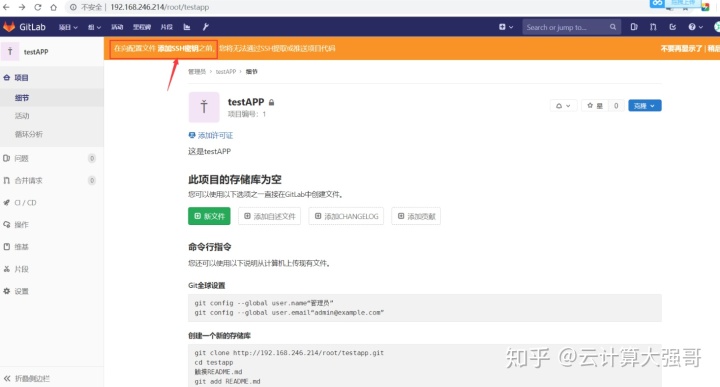Open the issues icon in navbar
The image size is (720, 387).
coord(634,27)
